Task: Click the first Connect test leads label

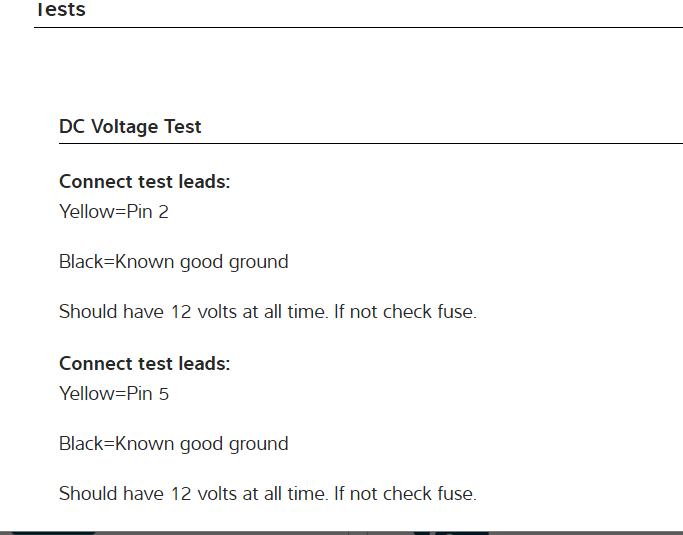Action: coord(145,182)
